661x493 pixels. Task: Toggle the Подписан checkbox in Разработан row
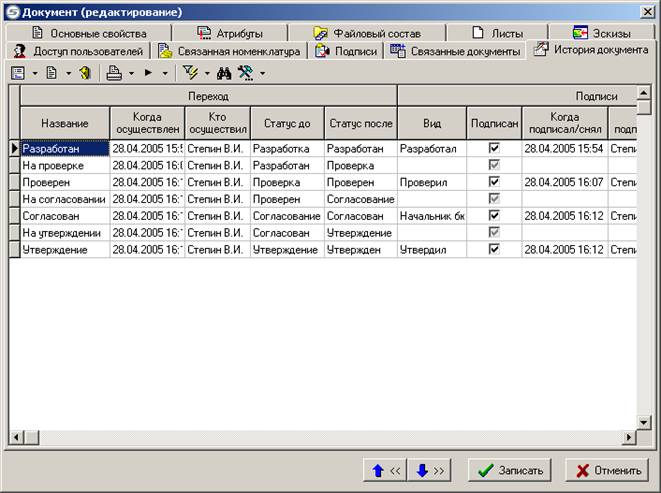pyautogui.click(x=494, y=148)
